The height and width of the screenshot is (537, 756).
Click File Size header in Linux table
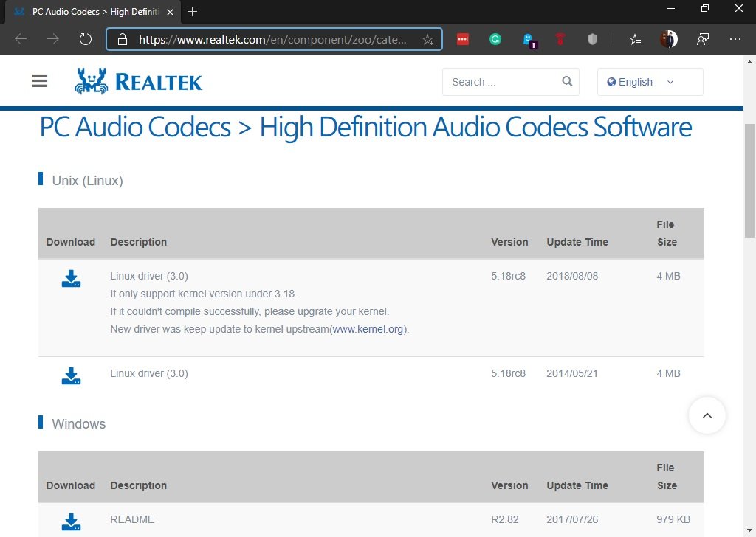[x=667, y=233]
